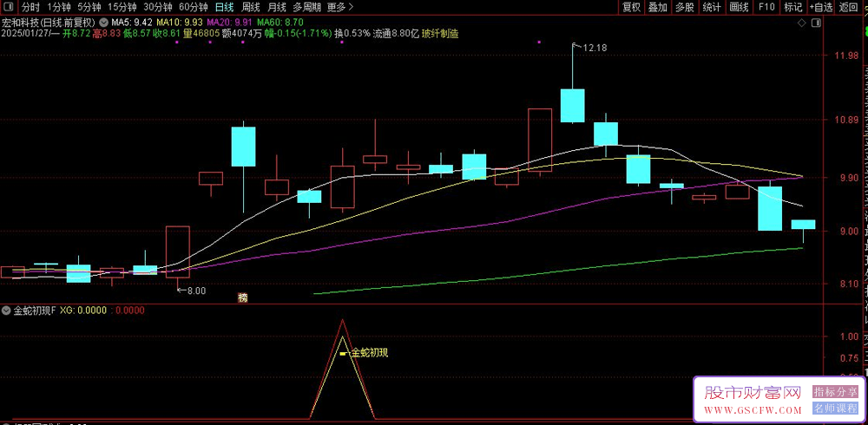Click the 2025/01/27 date text
Screen dimensions: 868x425
25,33
